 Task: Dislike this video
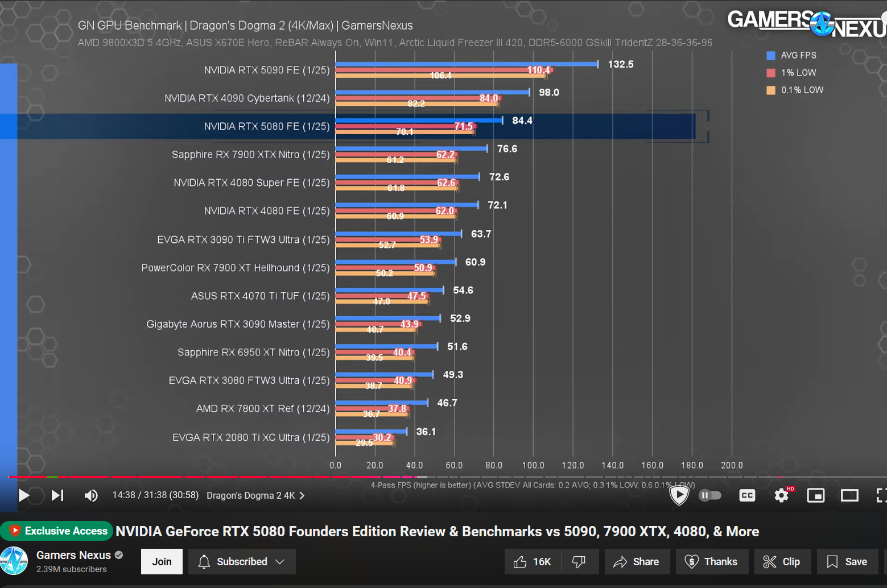coord(579,562)
